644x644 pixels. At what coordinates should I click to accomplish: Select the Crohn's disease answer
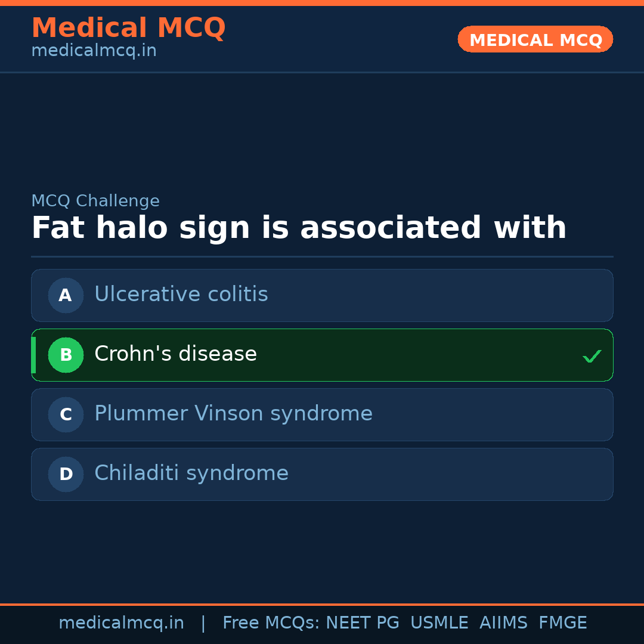click(x=176, y=354)
